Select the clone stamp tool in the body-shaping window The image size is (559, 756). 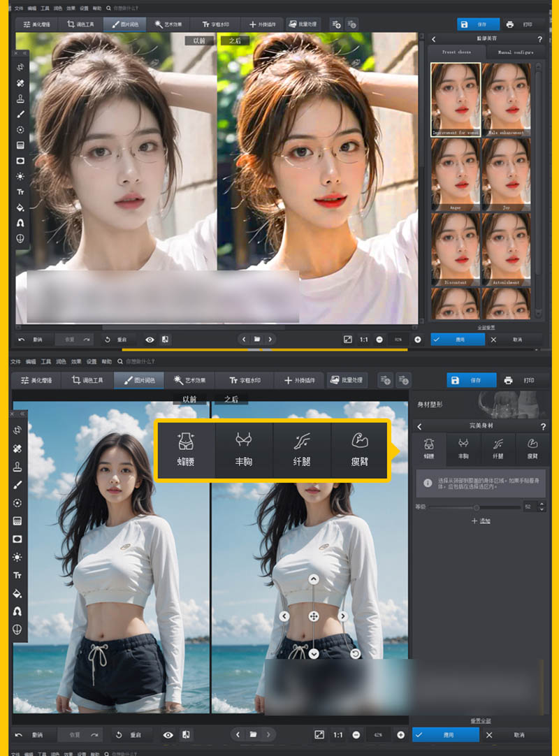[x=17, y=466]
